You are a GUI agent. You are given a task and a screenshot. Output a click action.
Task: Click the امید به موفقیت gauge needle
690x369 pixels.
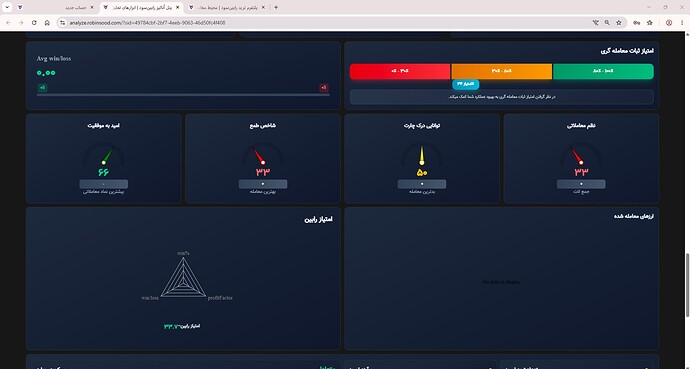tap(107, 156)
